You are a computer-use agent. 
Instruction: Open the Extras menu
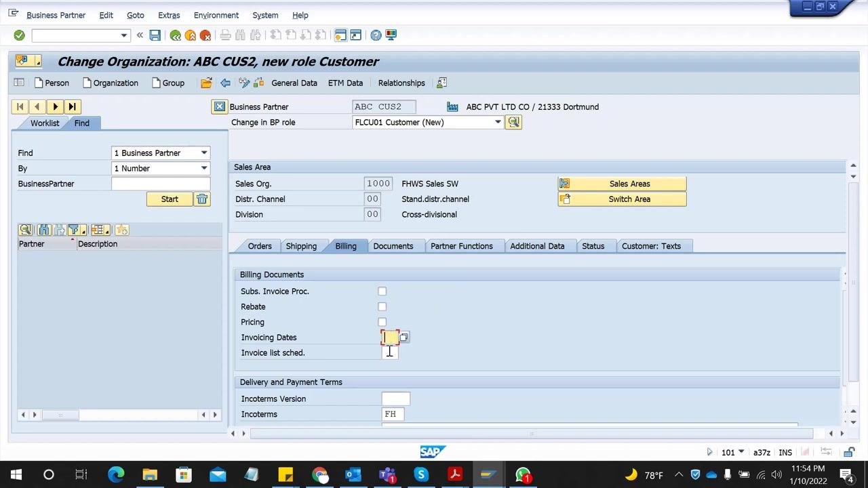pos(169,15)
